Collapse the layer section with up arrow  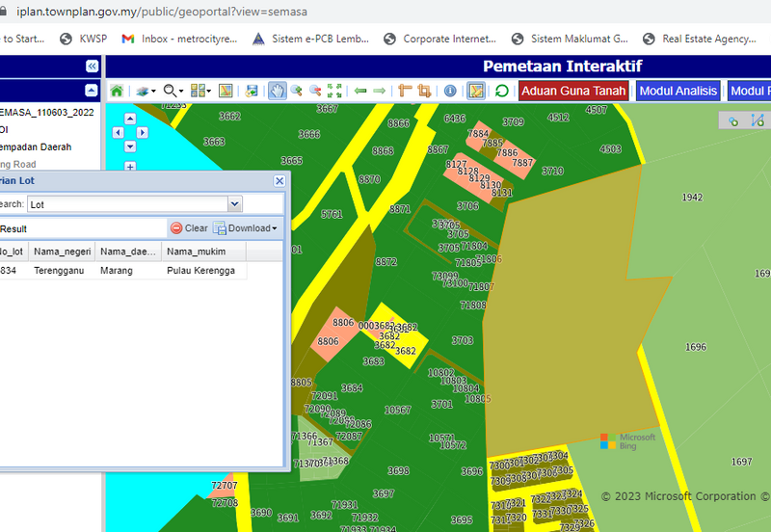[x=92, y=90]
